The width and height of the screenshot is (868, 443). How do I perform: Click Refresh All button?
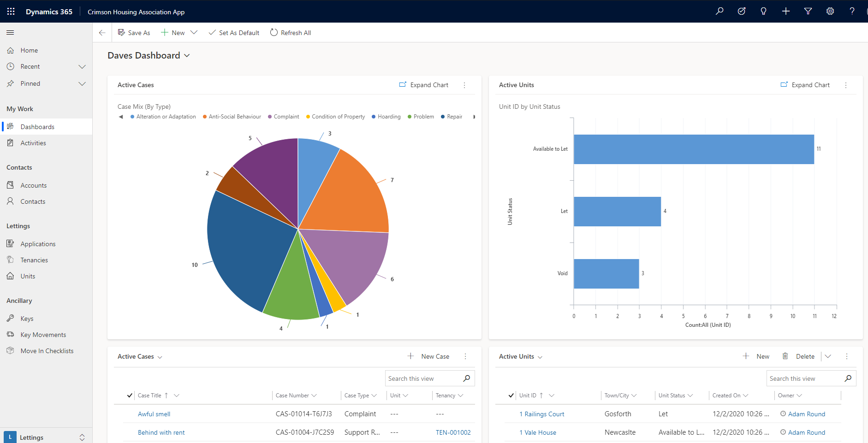(291, 33)
